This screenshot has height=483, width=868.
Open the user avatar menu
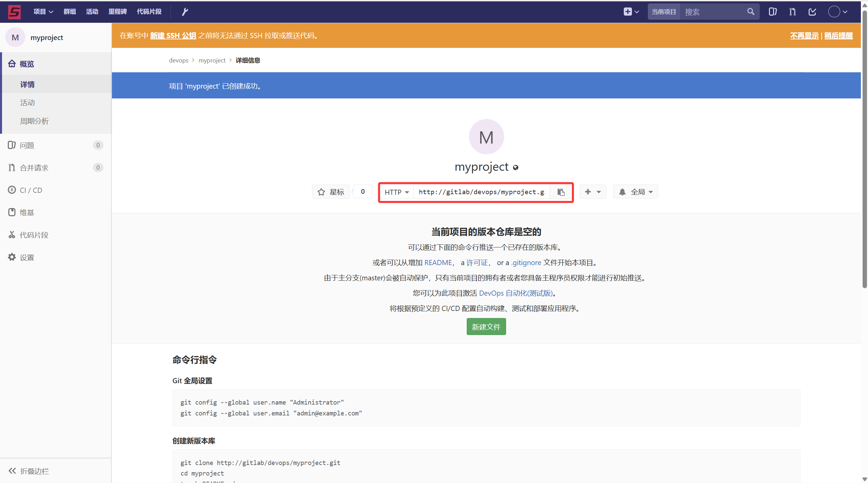[x=838, y=12]
